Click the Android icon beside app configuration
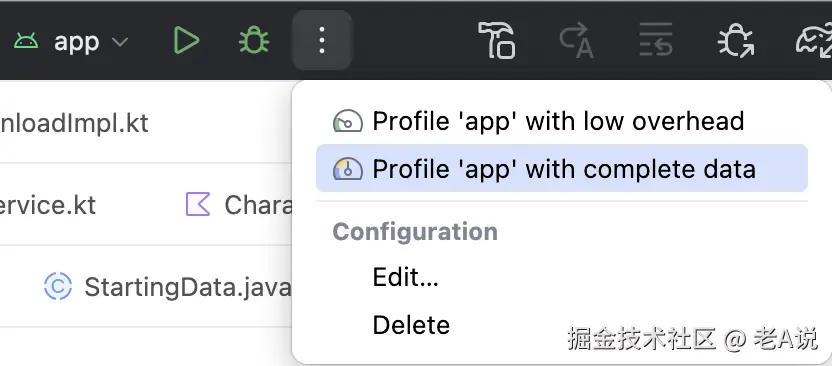Viewport: 832px width, 366px height. coord(26,41)
